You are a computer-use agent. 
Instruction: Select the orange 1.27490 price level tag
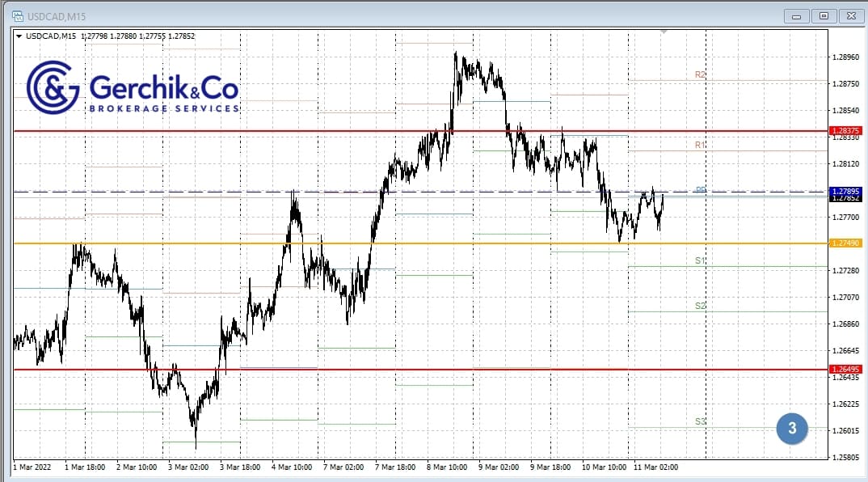846,243
